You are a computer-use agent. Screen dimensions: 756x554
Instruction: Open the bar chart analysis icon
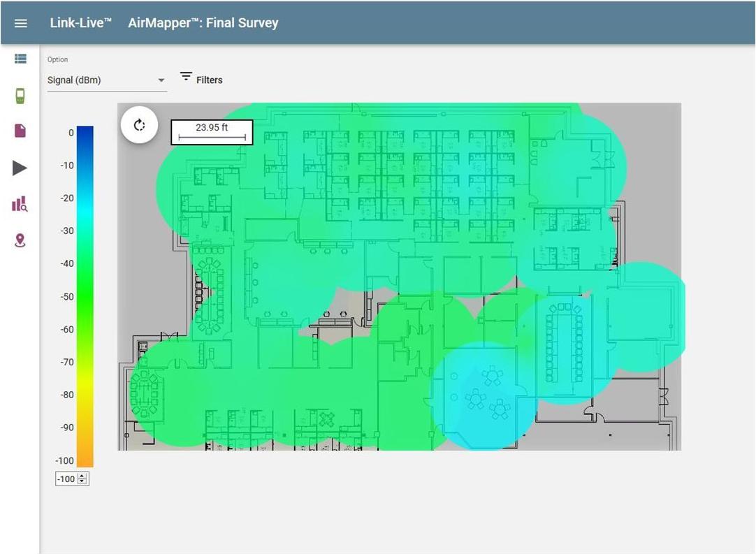[x=20, y=205]
